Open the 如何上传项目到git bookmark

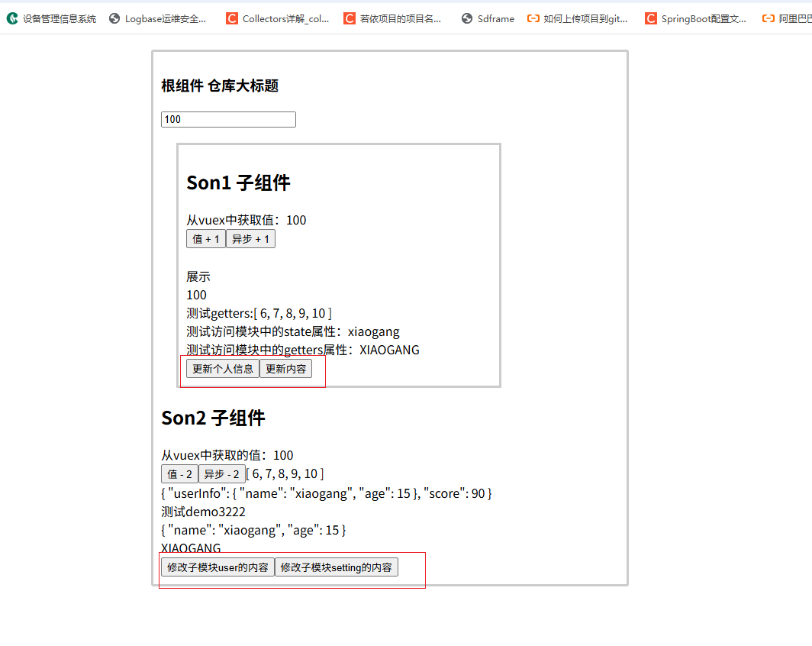[578, 18]
